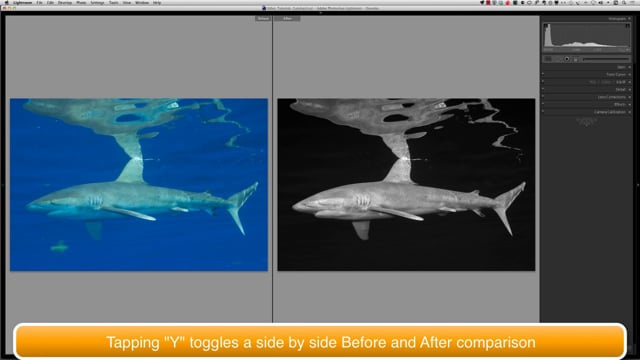Expand the Lens Corrections panel
The width and height of the screenshot is (640, 360).
pyautogui.click(x=629, y=97)
